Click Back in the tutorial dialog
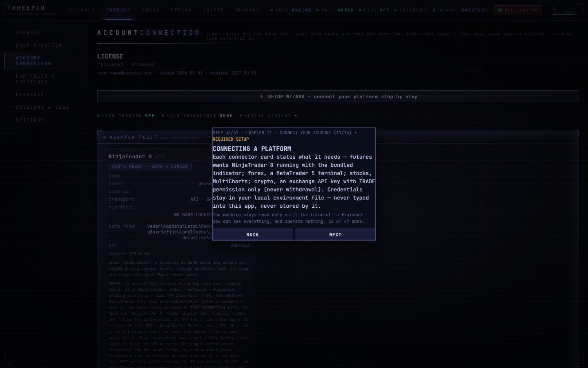Viewport: 588px width, 368px height. click(x=252, y=235)
